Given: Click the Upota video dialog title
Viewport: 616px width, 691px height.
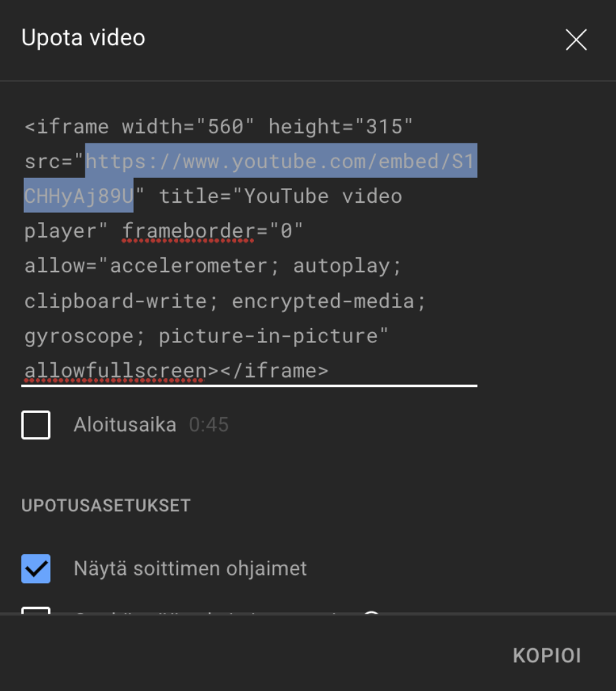Looking at the screenshot, I should tap(83, 38).
